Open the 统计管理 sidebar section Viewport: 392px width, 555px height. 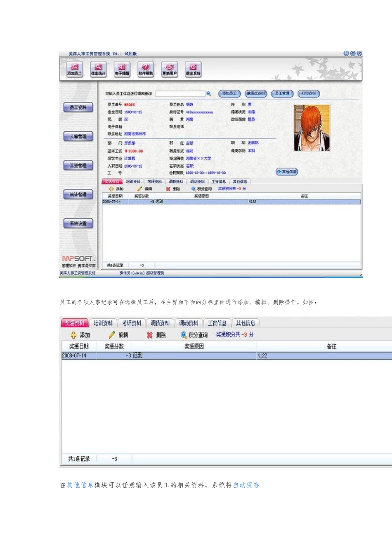tap(78, 194)
